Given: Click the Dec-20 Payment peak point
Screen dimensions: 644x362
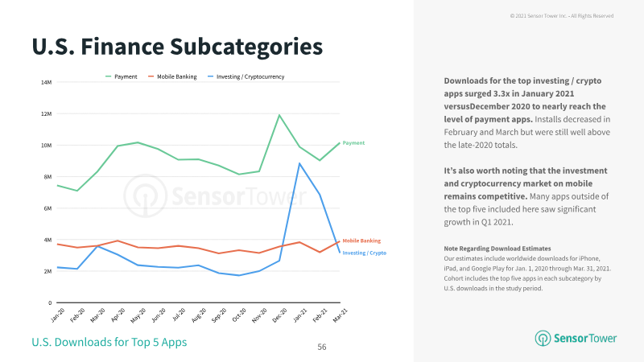Looking at the screenshot, I should point(279,115).
